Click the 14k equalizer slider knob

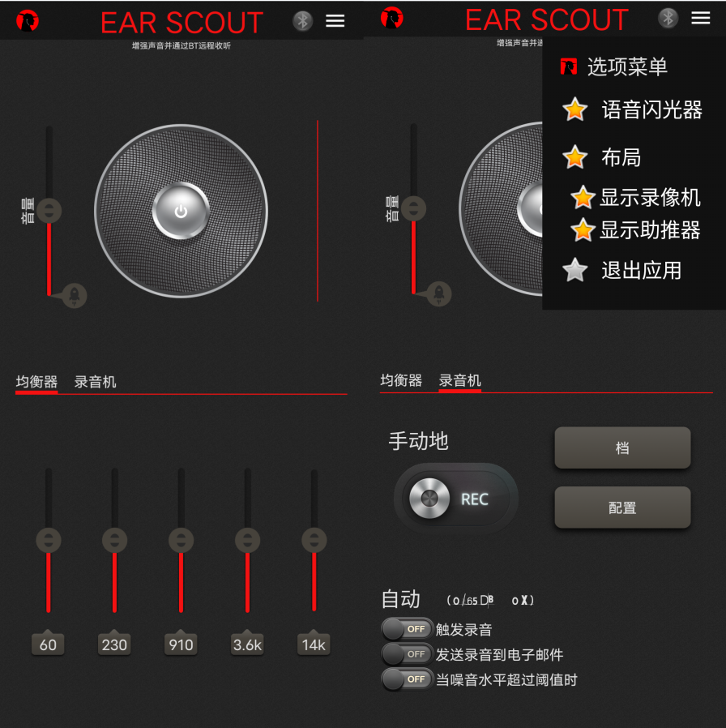314,541
